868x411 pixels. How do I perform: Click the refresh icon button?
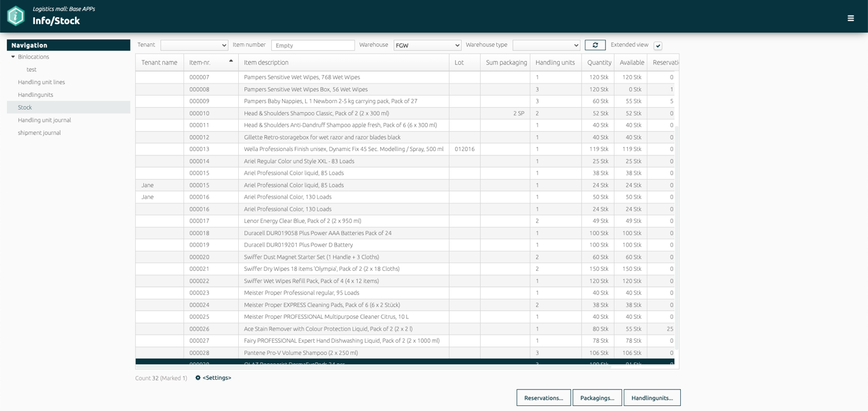point(595,45)
